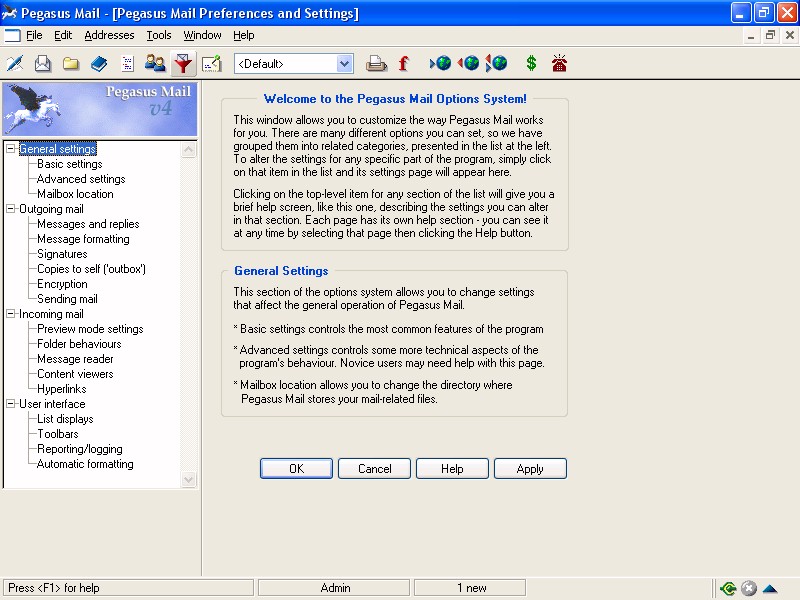Select Automatic formatting in the tree
This screenshot has width=800, height=600.
(x=85, y=464)
